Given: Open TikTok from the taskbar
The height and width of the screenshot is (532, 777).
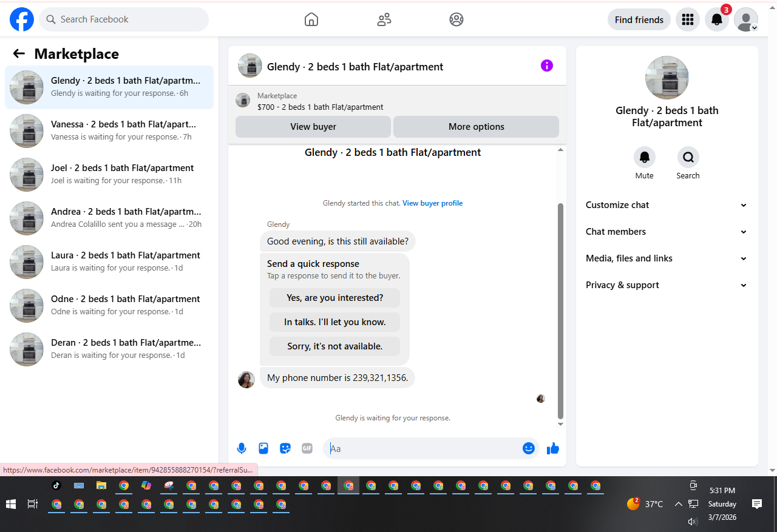Looking at the screenshot, I should tap(56, 485).
